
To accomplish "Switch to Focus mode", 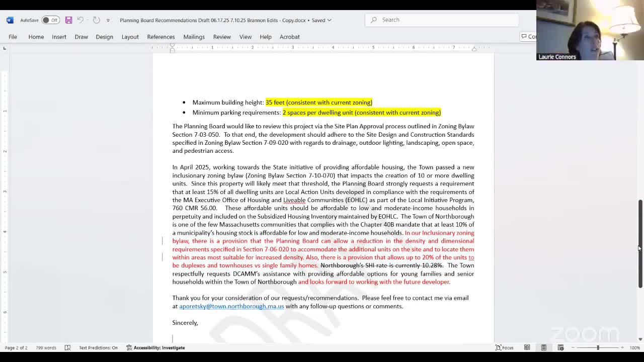I will click(505, 347).
